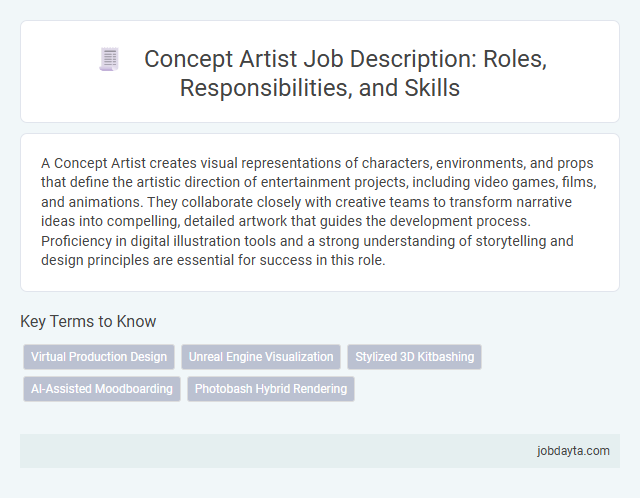
Task: Click the purple document icon beside the title
Action: [109, 59]
